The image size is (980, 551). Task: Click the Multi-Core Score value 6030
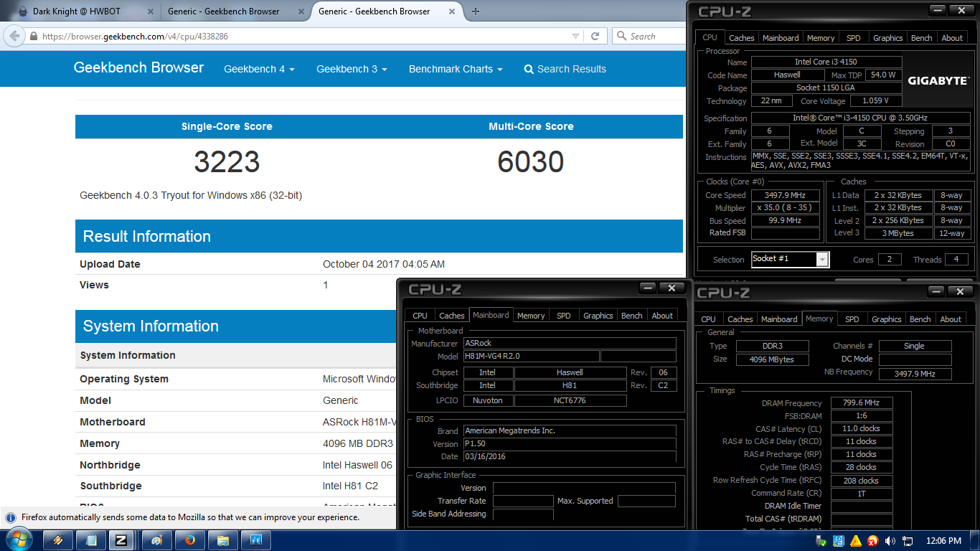[x=531, y=162]
